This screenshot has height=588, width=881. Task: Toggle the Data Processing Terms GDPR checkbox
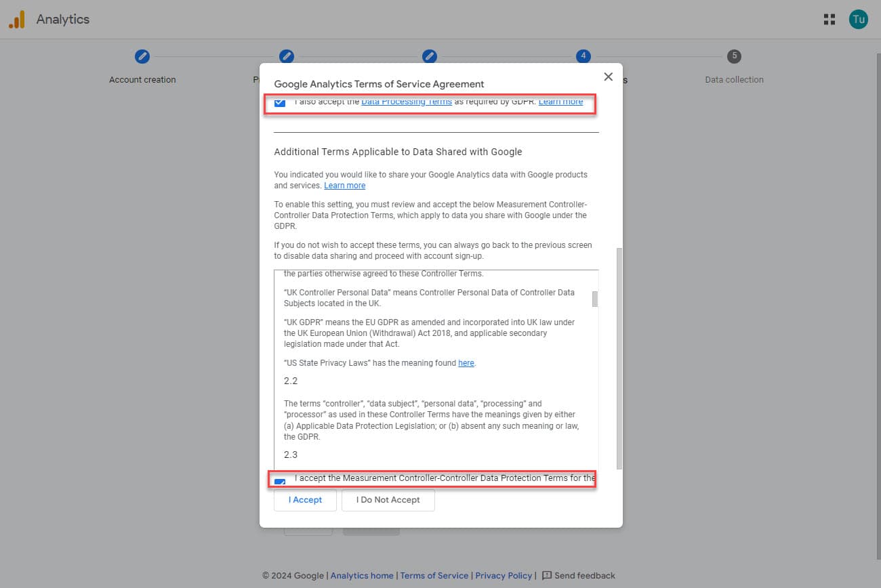click(280, 103)
